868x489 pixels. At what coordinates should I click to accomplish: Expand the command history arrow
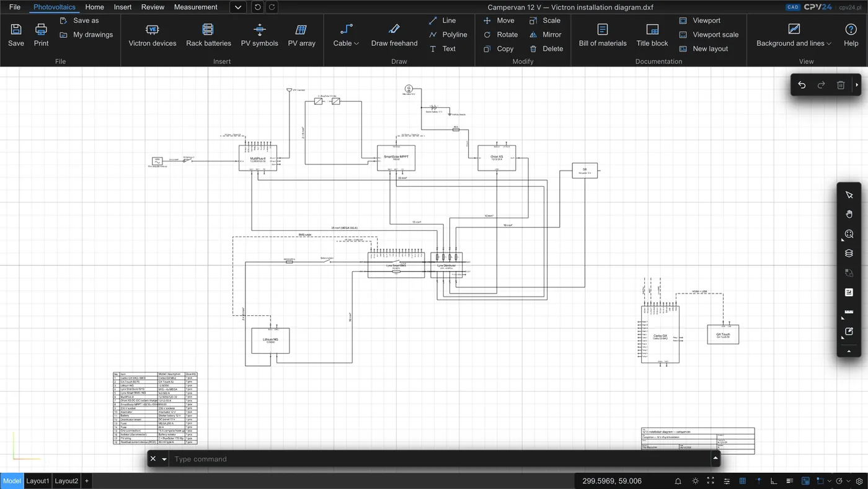click(x=715, y=459)
